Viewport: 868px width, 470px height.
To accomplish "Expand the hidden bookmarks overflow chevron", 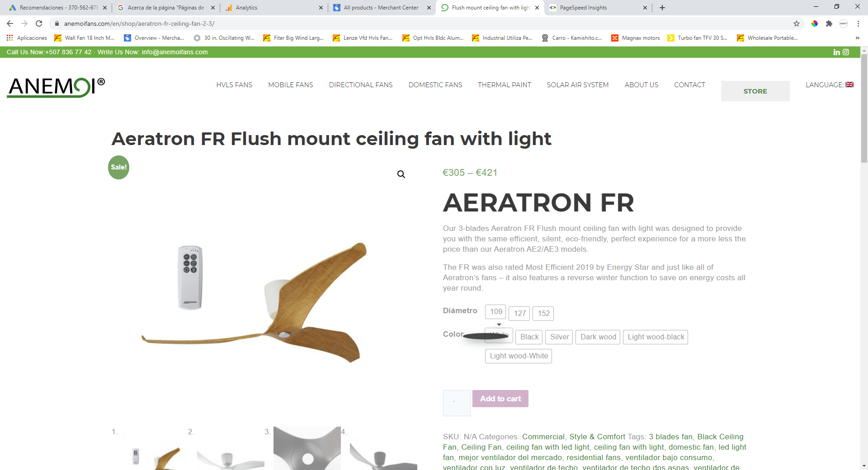I will pyautogui.click(x=857, y=38).
